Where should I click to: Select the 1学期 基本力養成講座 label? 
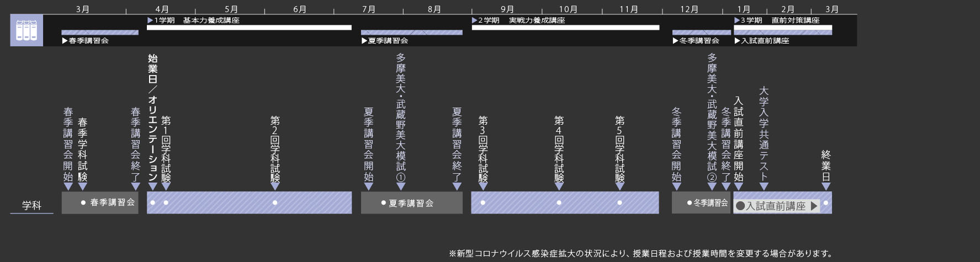point(193,20)
